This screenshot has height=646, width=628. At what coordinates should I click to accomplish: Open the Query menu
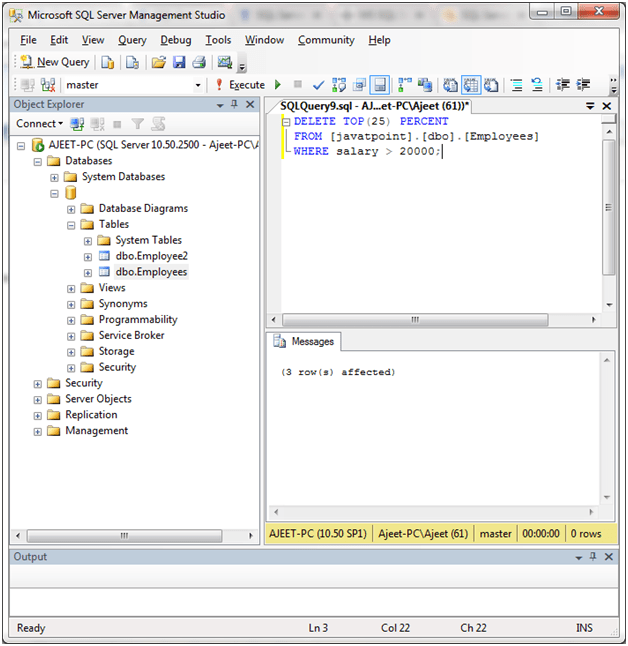coord(132,40)
